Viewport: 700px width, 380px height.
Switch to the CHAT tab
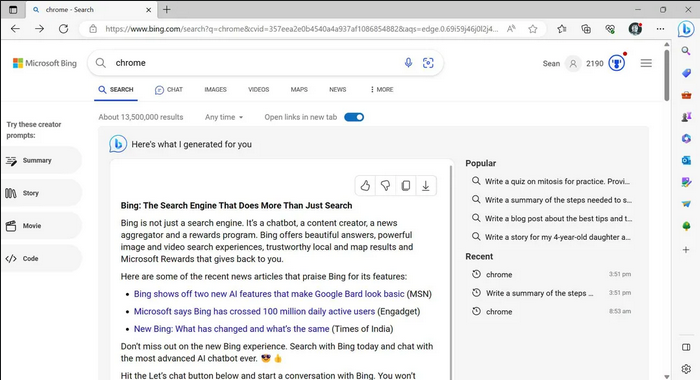point(169,90)
